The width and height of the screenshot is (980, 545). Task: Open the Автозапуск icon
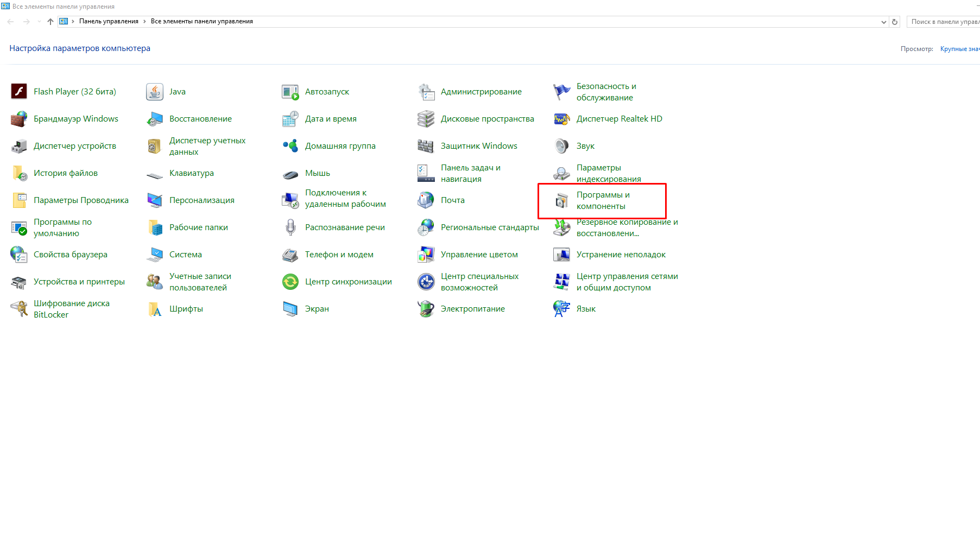pyautogui.click(x=290, y=92)
